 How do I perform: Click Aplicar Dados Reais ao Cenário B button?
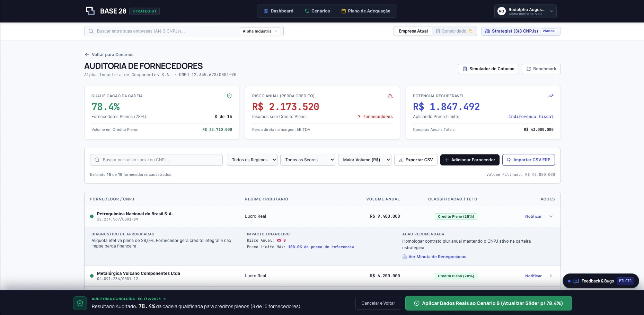pos(488,303)
